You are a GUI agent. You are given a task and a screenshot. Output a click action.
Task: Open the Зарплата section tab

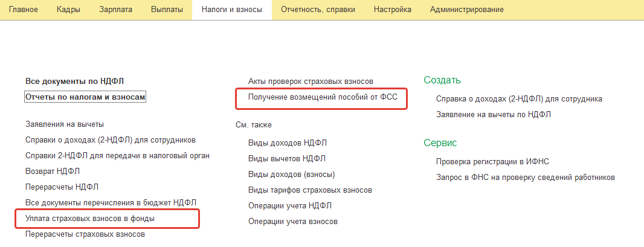(116, 10)
